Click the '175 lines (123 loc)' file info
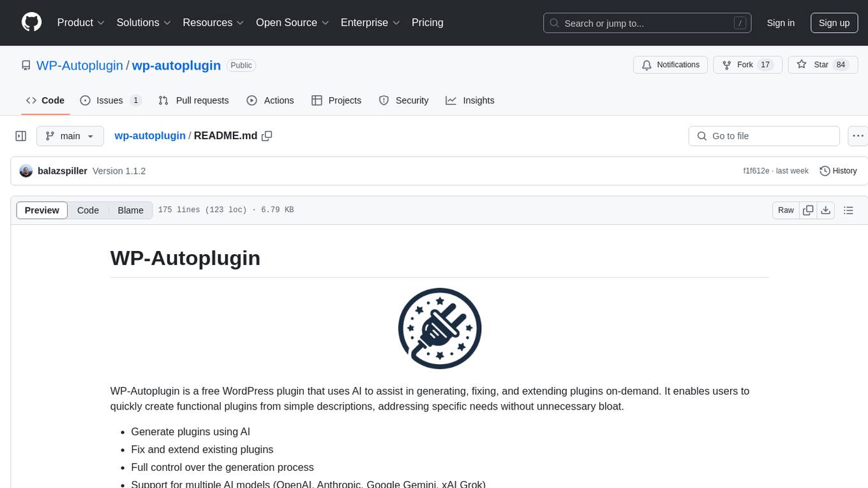This screenshot has width=868, height=488. 202,210
